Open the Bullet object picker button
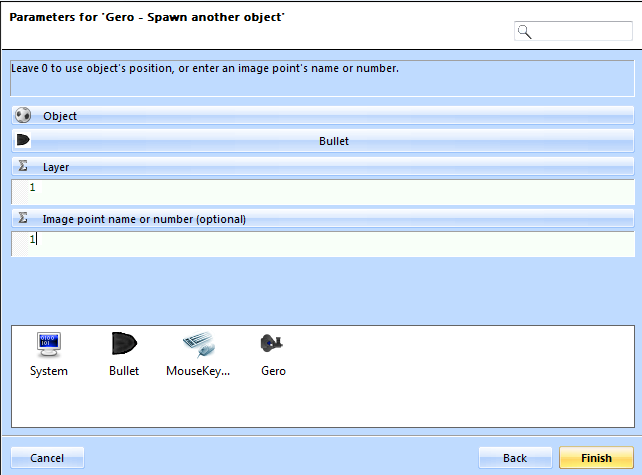This screenshot has width=642, height=475. [x=323, y=141]
